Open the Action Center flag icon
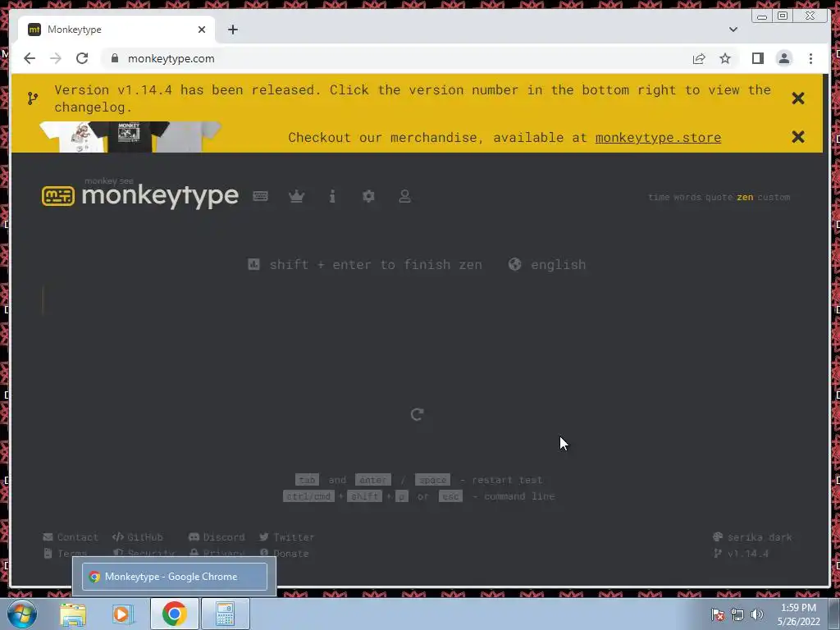 [x=718, y=614]
